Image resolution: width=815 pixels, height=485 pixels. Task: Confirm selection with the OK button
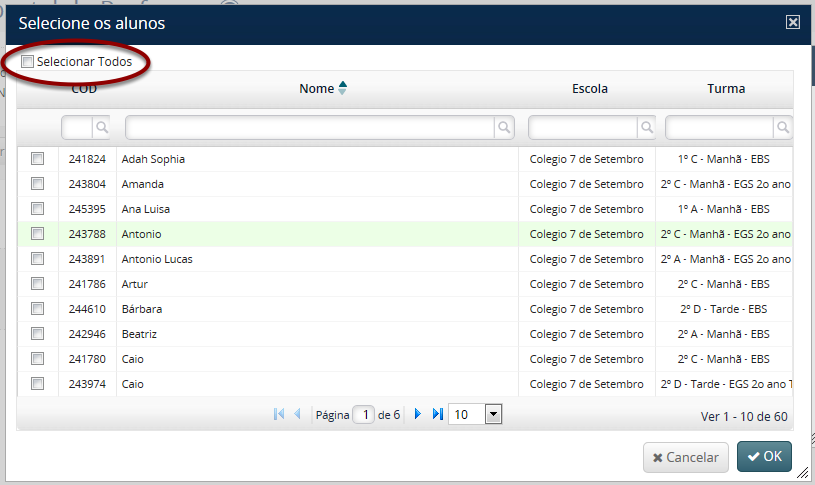tap(764, 457)
